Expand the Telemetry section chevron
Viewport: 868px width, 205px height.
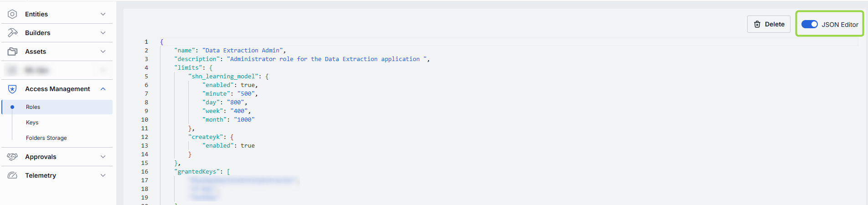point(103,175)
